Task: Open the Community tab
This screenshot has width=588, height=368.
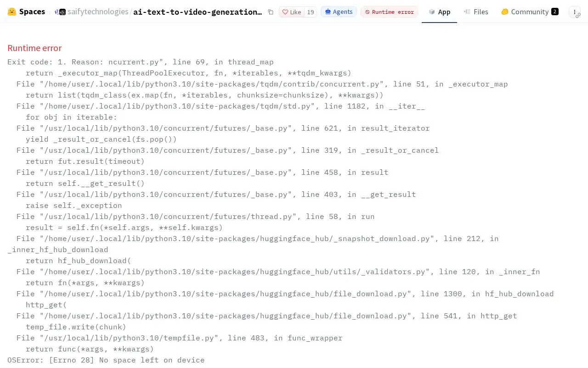Action: coord(530,12)
